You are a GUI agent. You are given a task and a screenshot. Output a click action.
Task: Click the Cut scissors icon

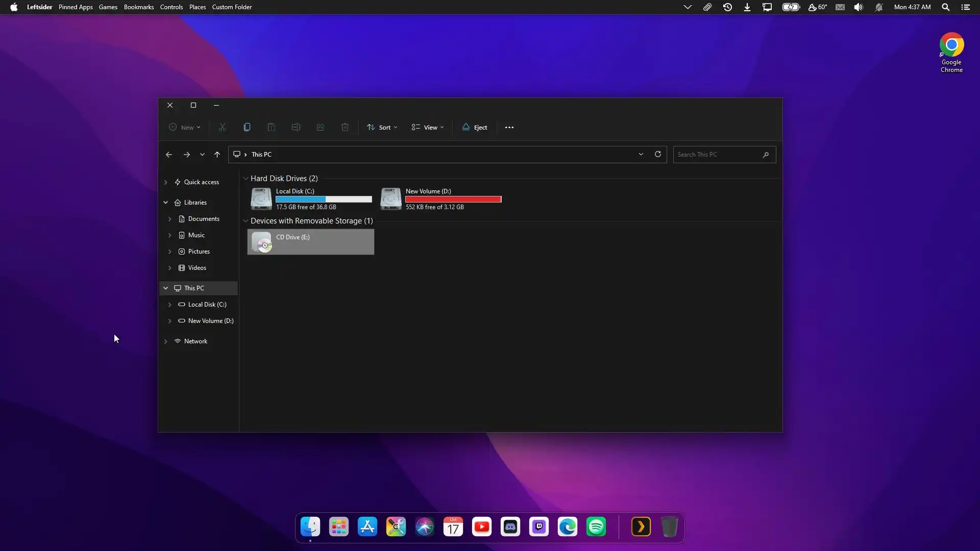pos(223,128)
